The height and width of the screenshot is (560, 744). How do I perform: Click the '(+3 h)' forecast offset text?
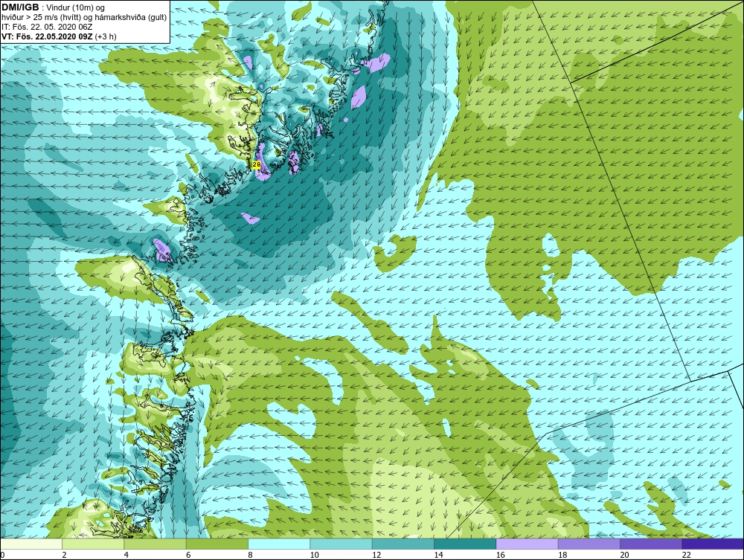(x=106, y=36)
